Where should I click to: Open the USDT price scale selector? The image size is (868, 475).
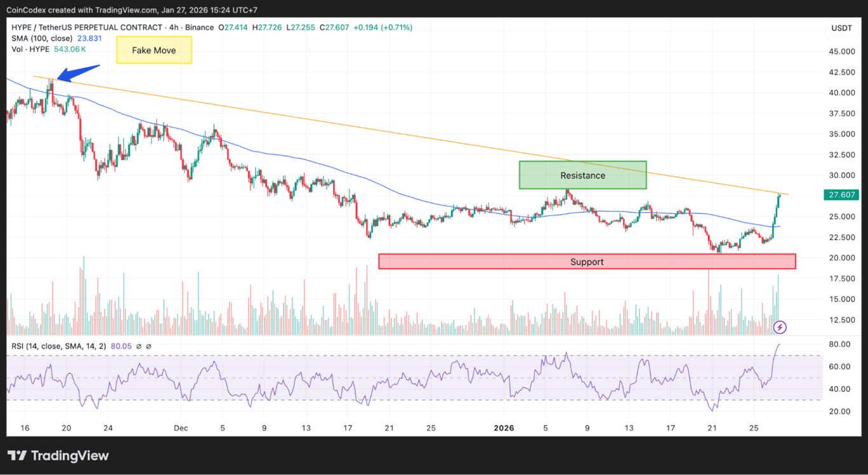(841, 28)
